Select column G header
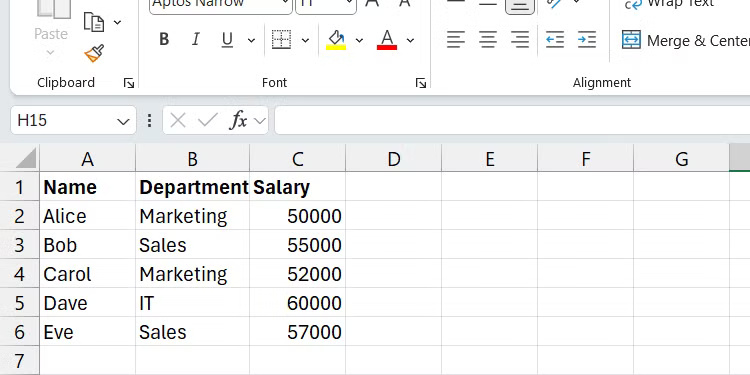The height and width of the screenshot is (375, 750). point(682,159)
